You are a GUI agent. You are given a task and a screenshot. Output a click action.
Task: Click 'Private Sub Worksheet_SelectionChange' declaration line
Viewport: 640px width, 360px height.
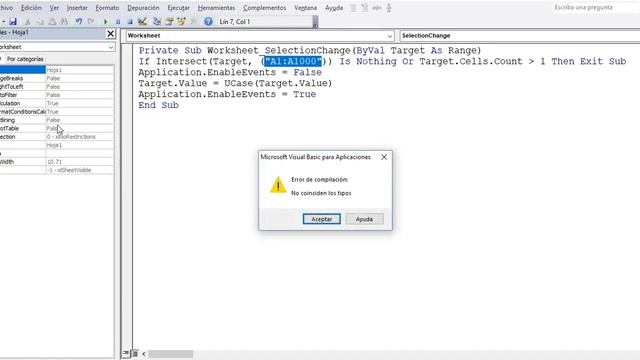pyautogui.click(x=310, y=51)
